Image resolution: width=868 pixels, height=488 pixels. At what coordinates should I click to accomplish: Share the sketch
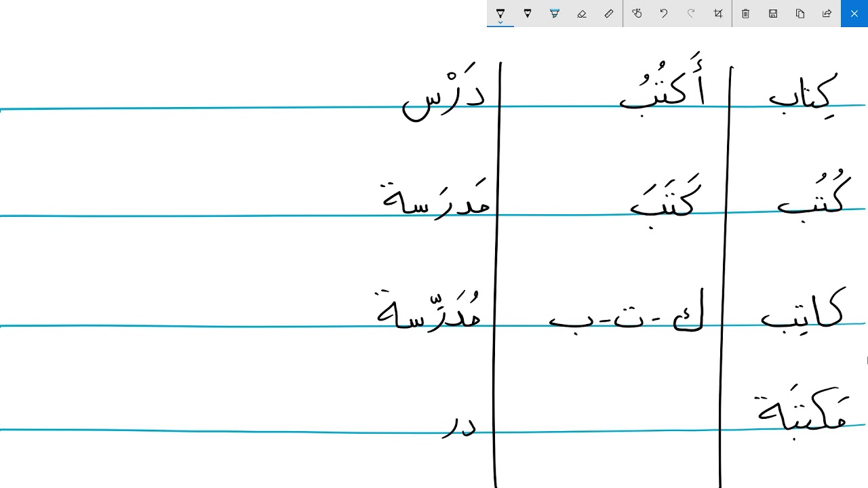[x=827, y=14]
